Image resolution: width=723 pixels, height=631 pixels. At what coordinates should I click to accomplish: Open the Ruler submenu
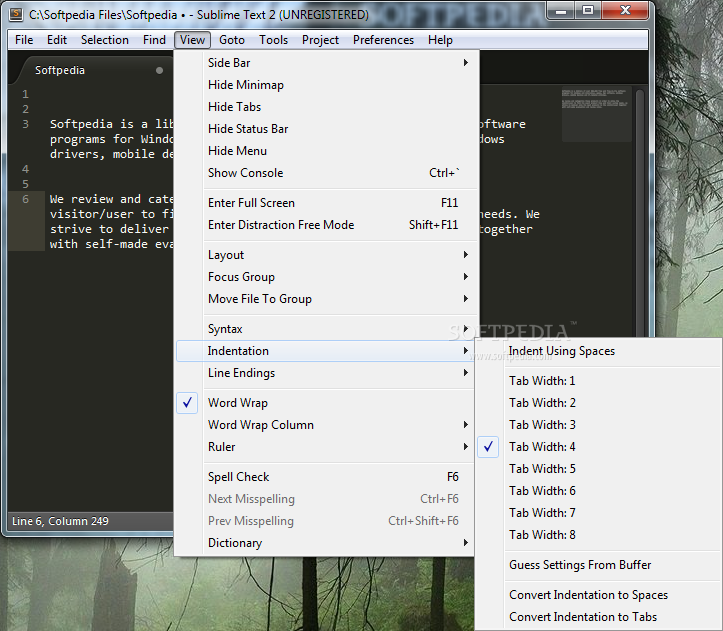click(x=325, y=447)
